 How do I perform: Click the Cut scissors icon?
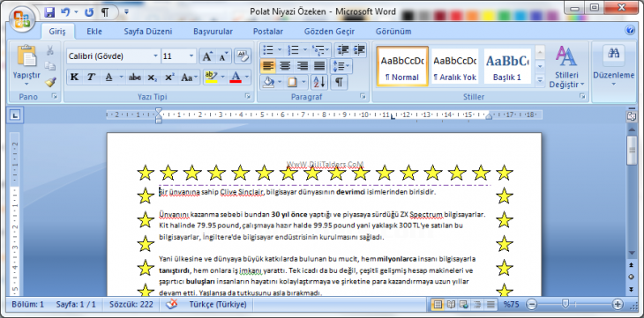click(x=50, y=50)
